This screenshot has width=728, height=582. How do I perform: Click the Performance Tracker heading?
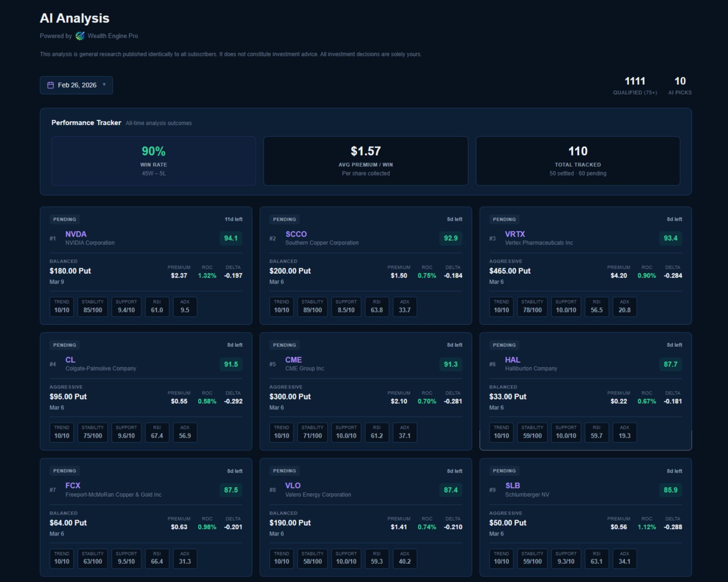86,122
